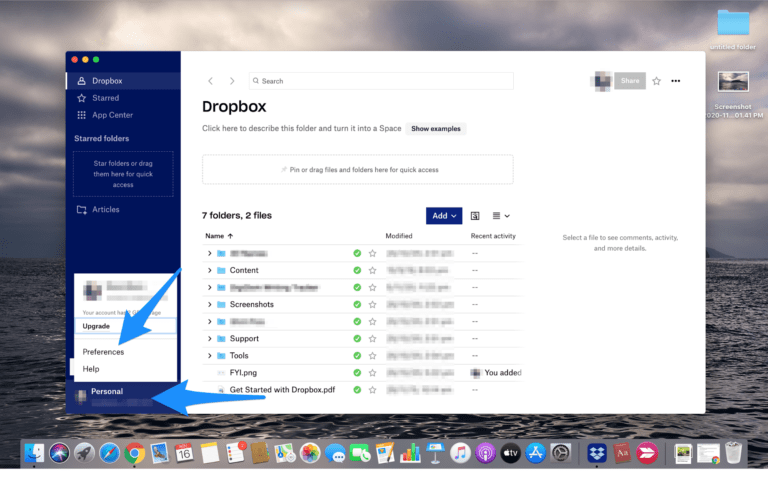768x480 pixels.
Task: Star the Content folder
Action: [373, 270]
